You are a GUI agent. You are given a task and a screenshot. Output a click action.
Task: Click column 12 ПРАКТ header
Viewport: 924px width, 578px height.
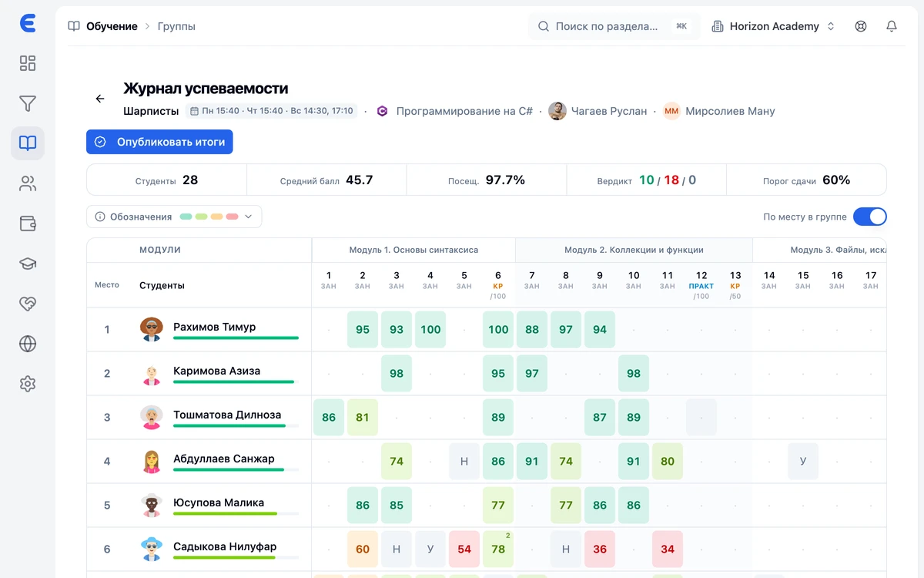coord(701,285)
